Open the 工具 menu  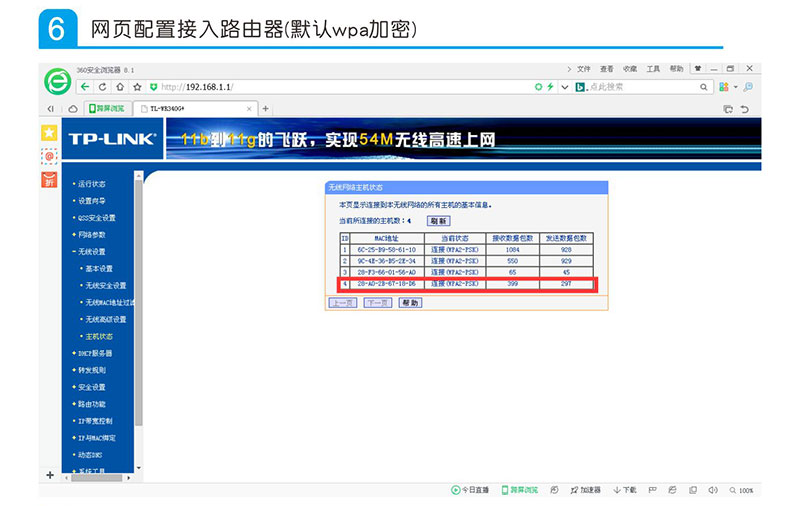[x=654, y=69]
